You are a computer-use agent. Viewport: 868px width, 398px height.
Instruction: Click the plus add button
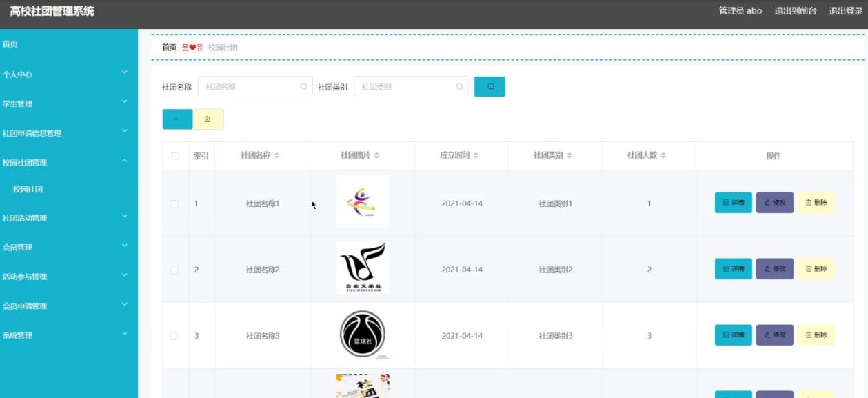[177, 119]
